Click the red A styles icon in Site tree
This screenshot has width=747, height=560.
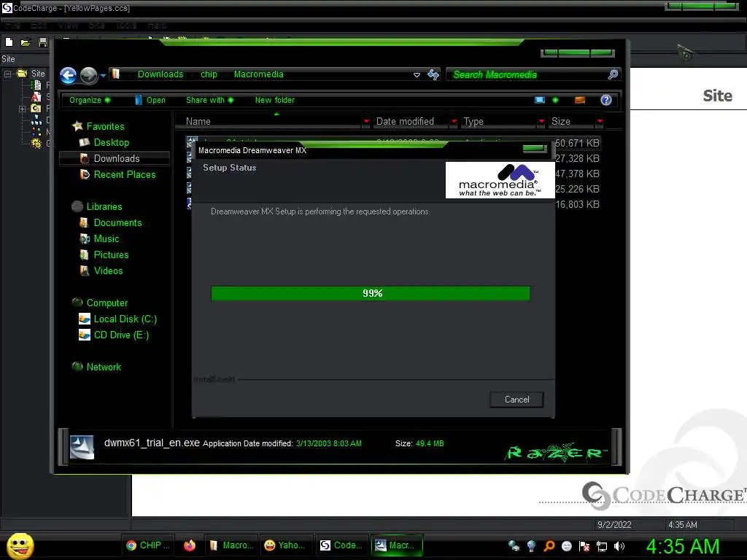click(x=36, y=97)
